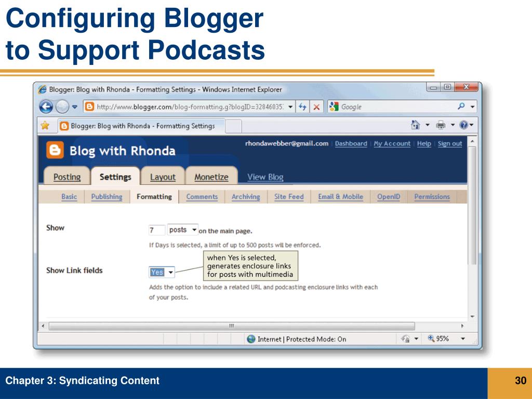
Task: Expand the Print options dropdown arrow
Action: (x=453, y=125)
